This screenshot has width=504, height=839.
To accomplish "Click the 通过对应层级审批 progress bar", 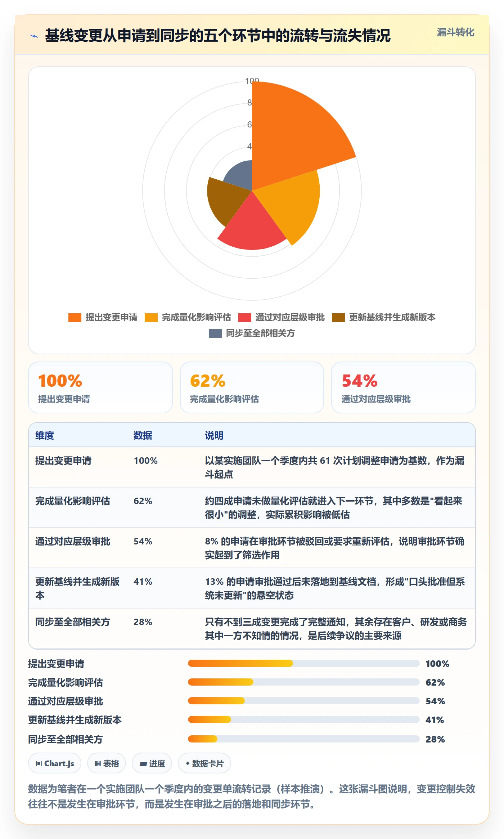I will [x=304, y=701].
